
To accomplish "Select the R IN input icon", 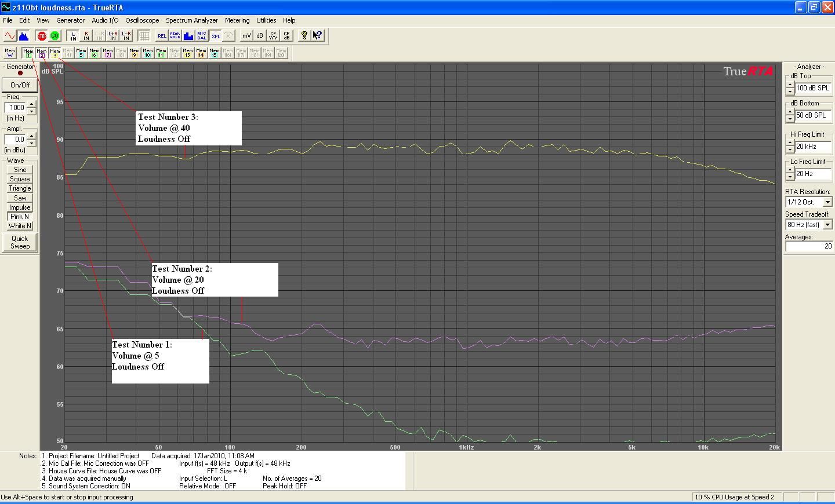I will (86, 36).
